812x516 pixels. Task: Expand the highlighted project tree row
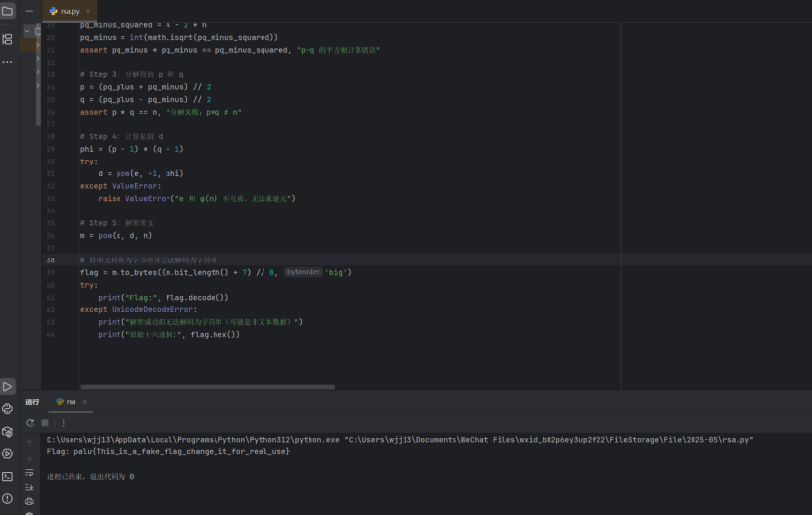(38, 45)
